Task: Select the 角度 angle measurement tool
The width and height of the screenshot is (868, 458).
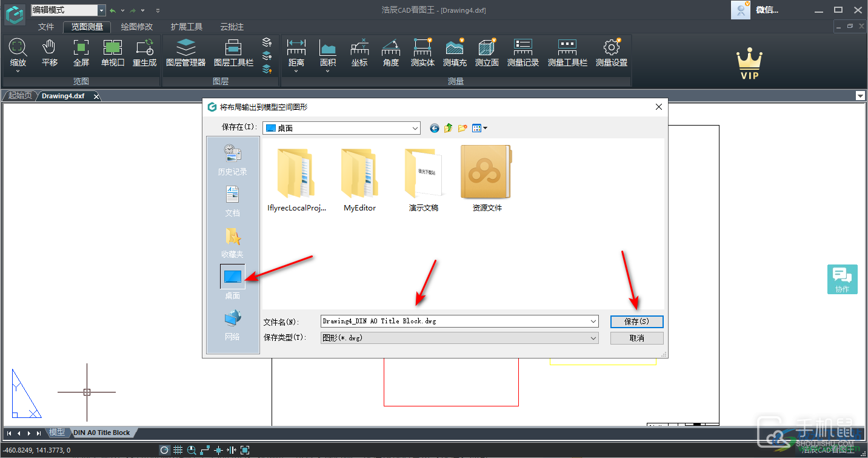Action: (392, 53)
